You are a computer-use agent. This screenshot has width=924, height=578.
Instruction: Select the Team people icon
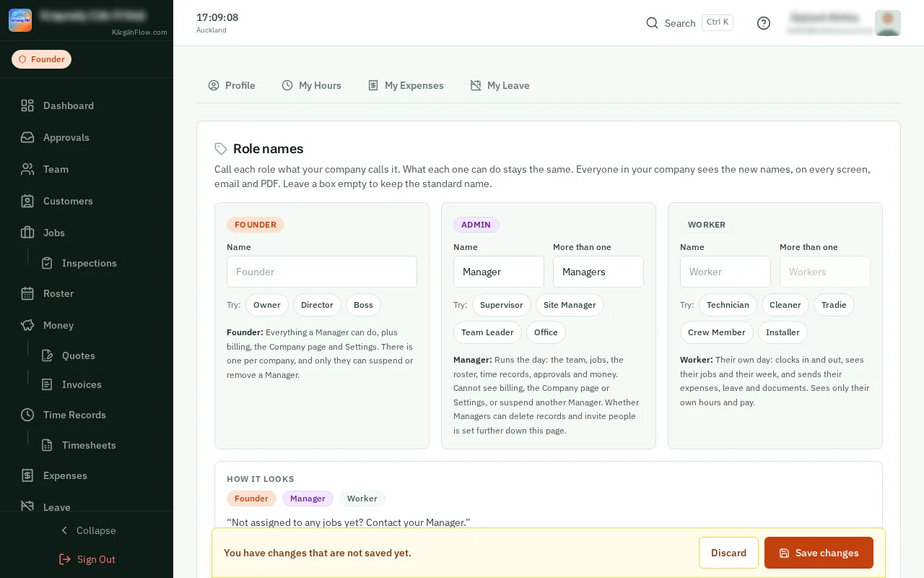(27, 169)
